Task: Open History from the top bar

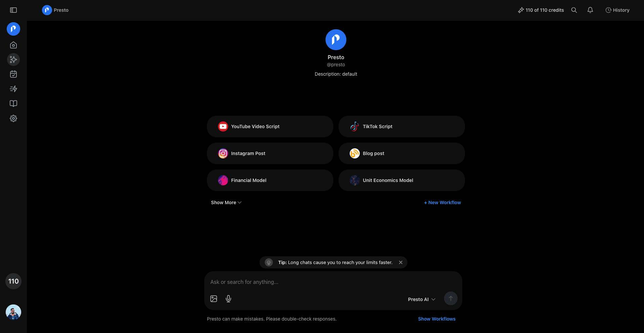Action: (617, 10)
